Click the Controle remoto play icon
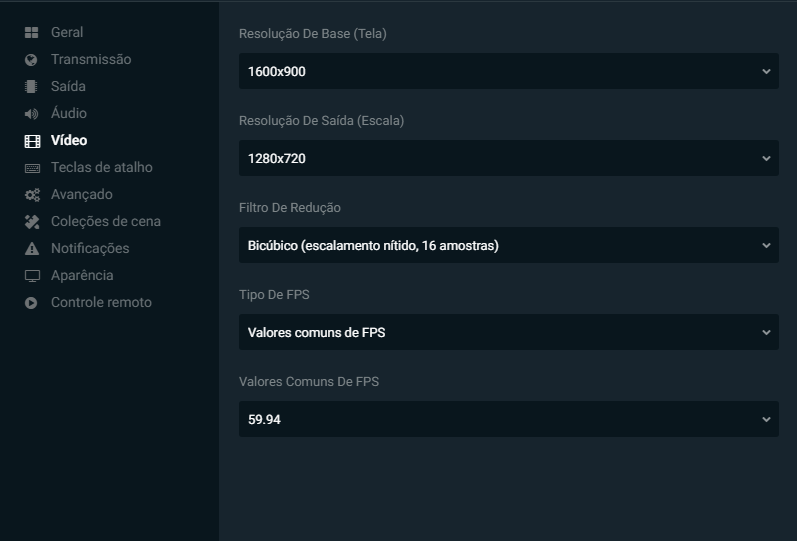The width and height of the screenshot is (797, 541). click(31, 303)
